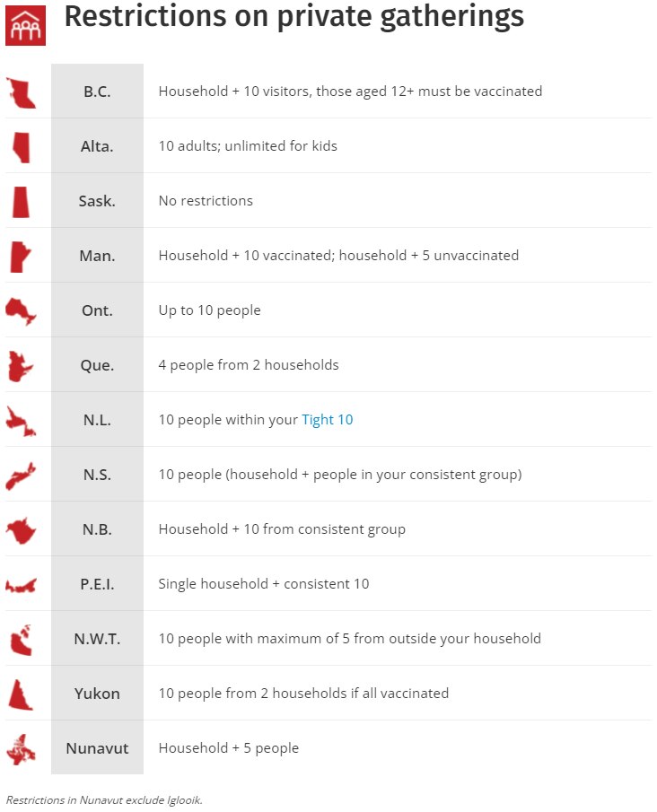Click the Manitoba map icon
The height and width of the screenshot is (812, 657).
tap(19, 257)
